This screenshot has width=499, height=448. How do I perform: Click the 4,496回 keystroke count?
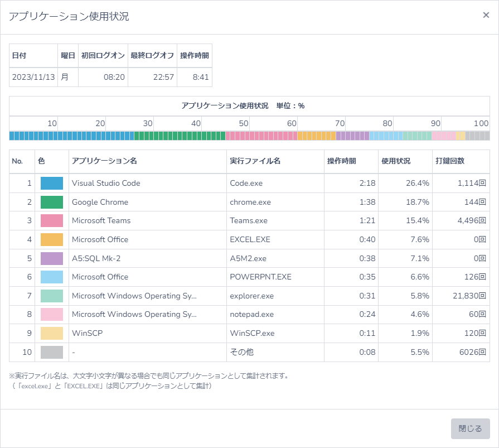(x=472, y=221)
